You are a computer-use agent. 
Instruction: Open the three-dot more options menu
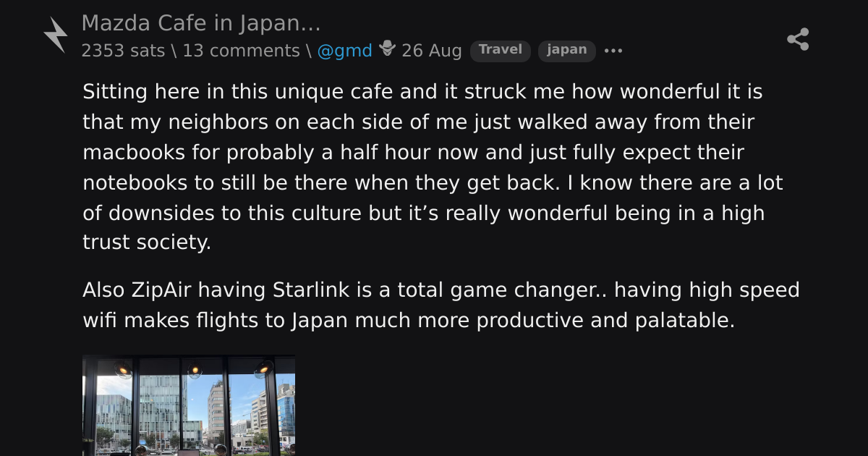[613, 51]
